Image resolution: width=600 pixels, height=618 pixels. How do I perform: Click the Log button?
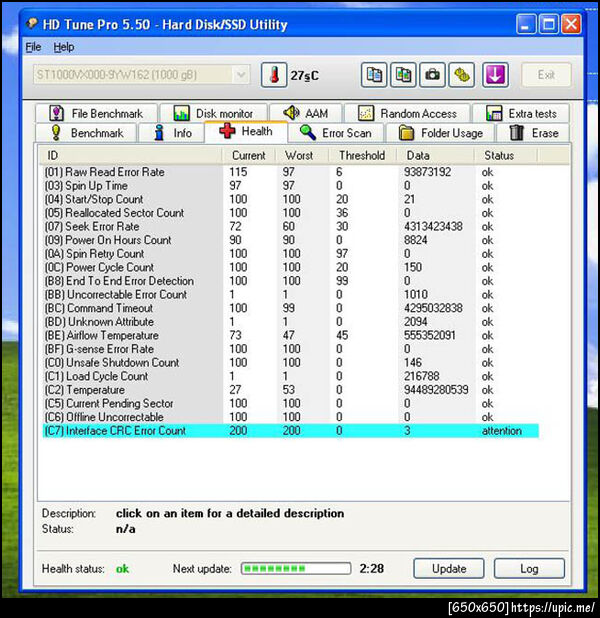click(x=529, y=568)
